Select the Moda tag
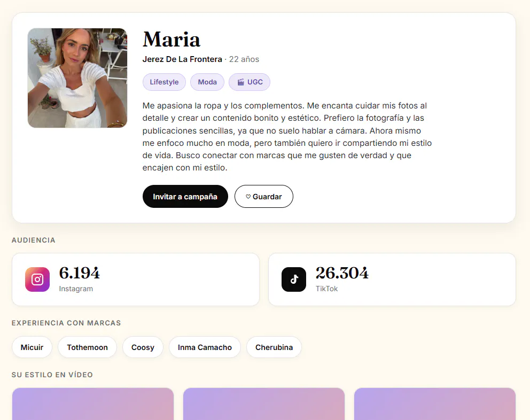This screenshot has width=530, height=420. click(x=207, y=82)
